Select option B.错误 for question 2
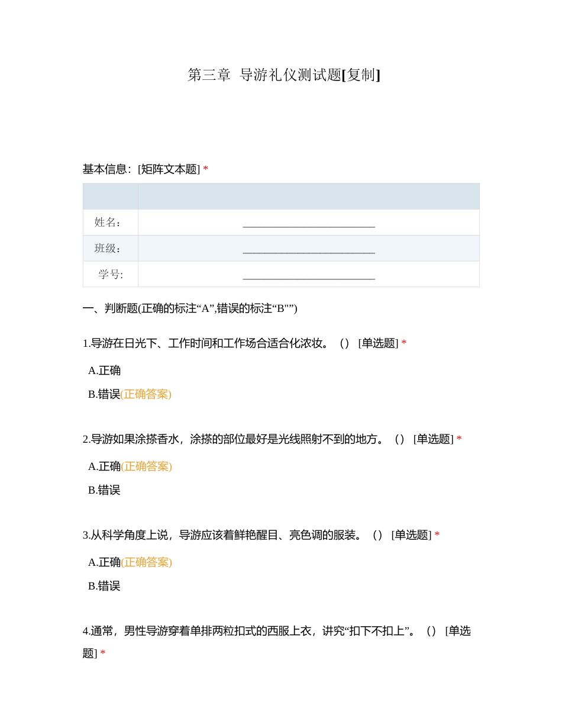This screenshot has height=728, width=562. [105, 490]
